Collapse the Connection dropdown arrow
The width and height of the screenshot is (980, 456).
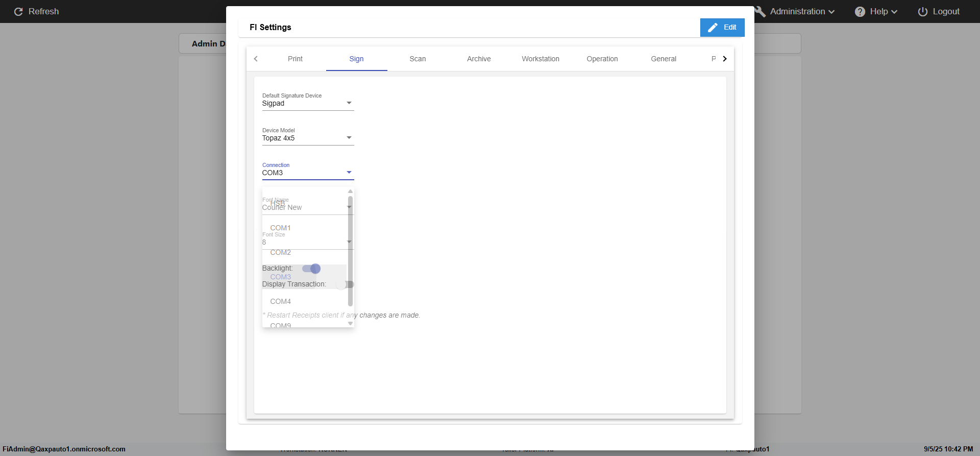click(349, 173)
